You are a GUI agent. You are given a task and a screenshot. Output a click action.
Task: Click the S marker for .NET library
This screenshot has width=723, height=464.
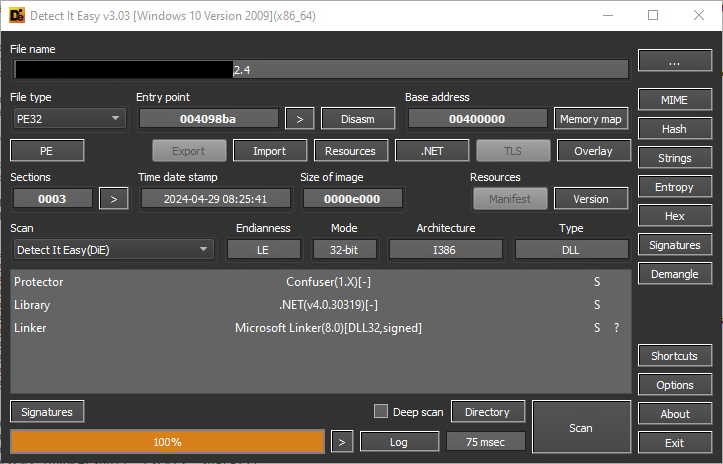(x=597, y=305)
